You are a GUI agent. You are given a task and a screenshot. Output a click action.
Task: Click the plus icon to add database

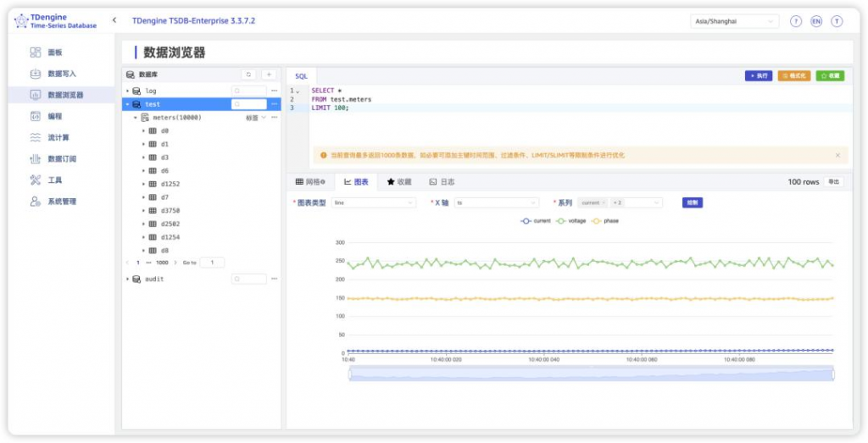tap(268, 75)
